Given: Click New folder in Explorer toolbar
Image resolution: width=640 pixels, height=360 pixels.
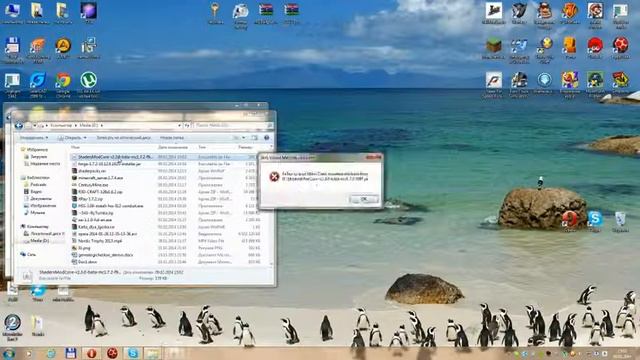Looking at the screenshot, I should (172, 138).
